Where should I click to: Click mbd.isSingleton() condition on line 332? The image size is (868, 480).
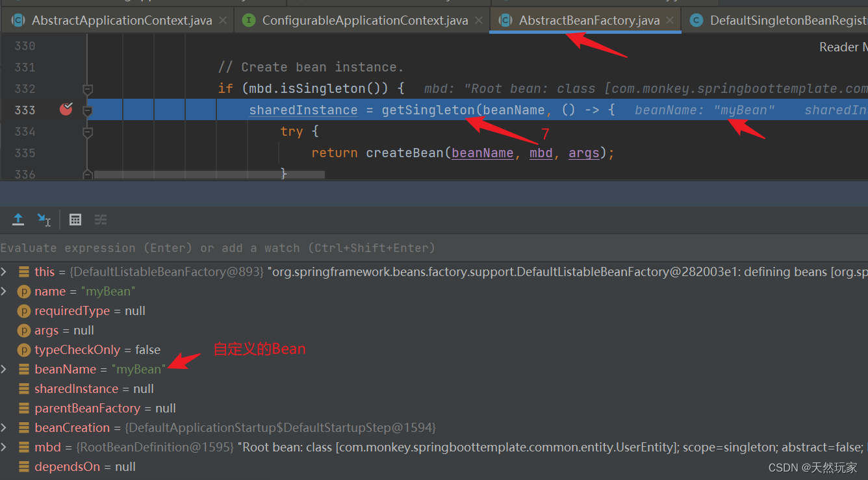(x=319, y=88)
